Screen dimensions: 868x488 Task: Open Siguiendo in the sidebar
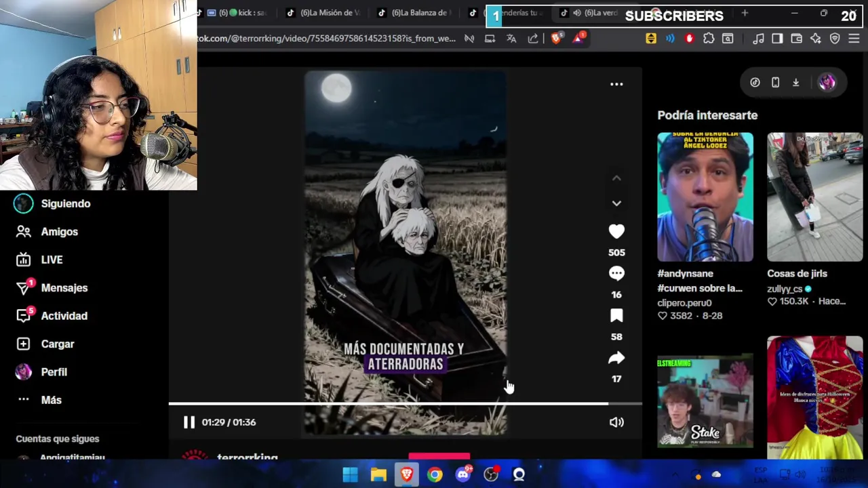click(65, 203)
